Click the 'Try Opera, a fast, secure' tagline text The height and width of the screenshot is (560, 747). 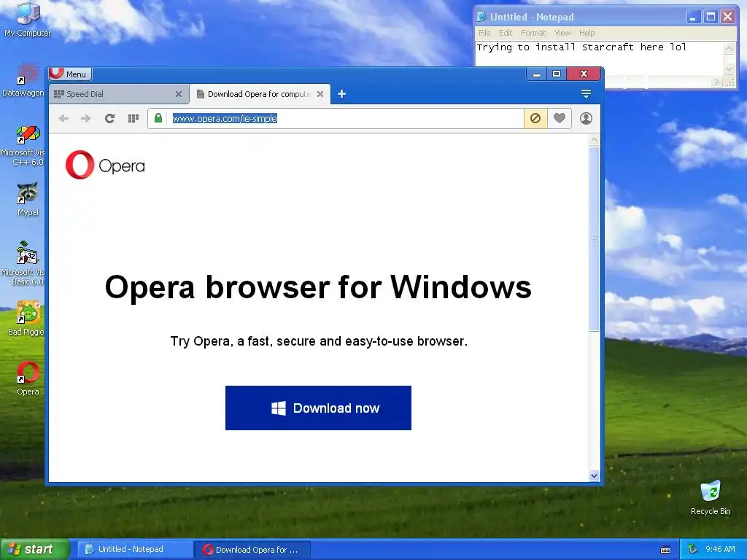(319, 341)
